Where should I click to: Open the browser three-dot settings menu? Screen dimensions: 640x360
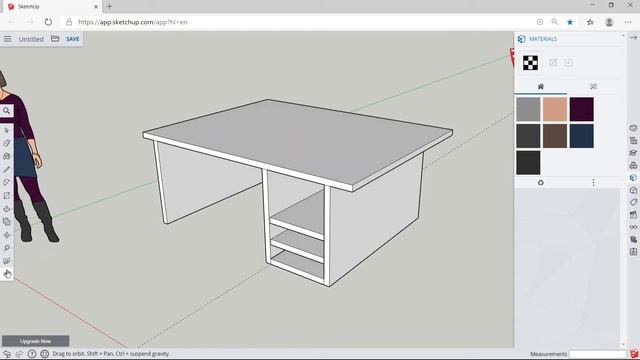(628, 22)
